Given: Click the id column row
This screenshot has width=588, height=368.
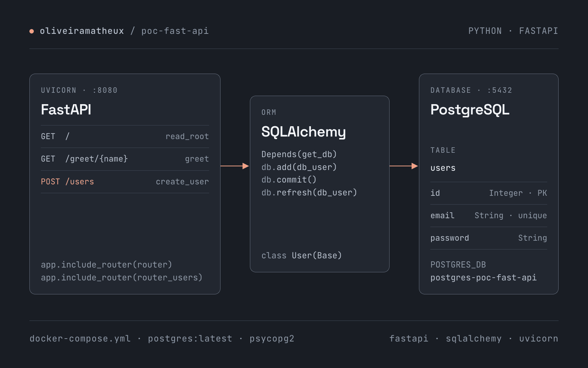Looking at the screenshot, I should click(x=489, y=193).
